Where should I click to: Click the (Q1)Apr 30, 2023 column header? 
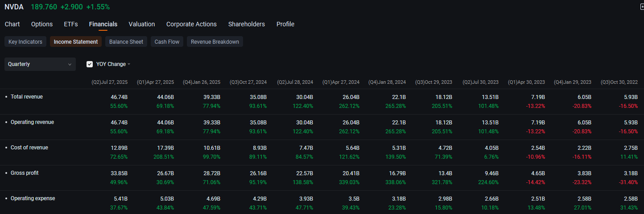click(526, 82)
